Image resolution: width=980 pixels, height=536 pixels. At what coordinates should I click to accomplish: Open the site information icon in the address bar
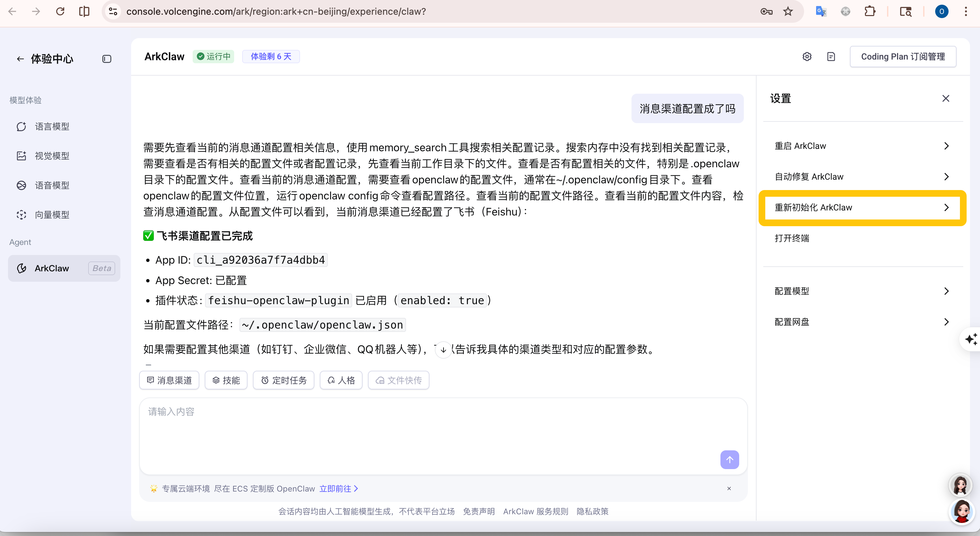point(113,11)
